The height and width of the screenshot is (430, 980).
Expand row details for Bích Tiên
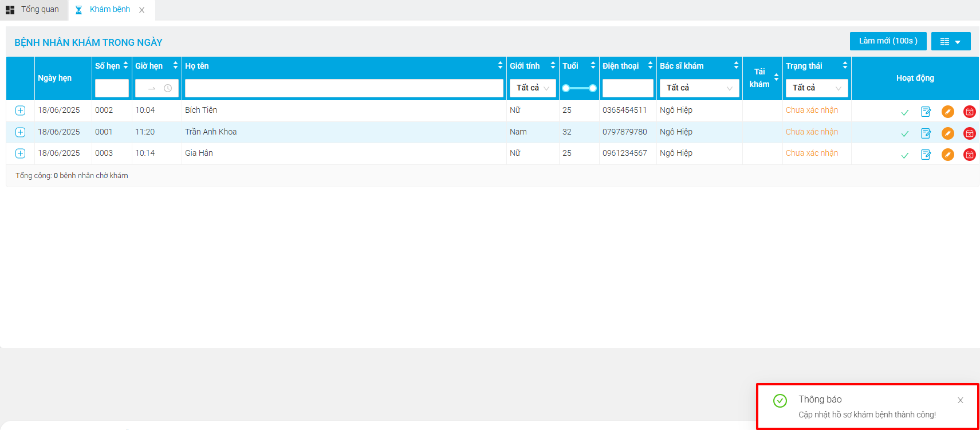[20, 111]
